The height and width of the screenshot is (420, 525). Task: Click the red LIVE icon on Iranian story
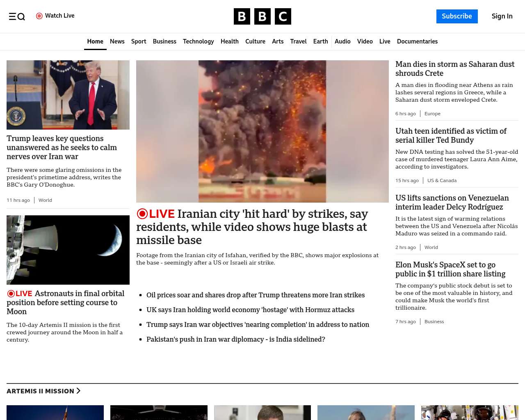click(x=142, y=214)
